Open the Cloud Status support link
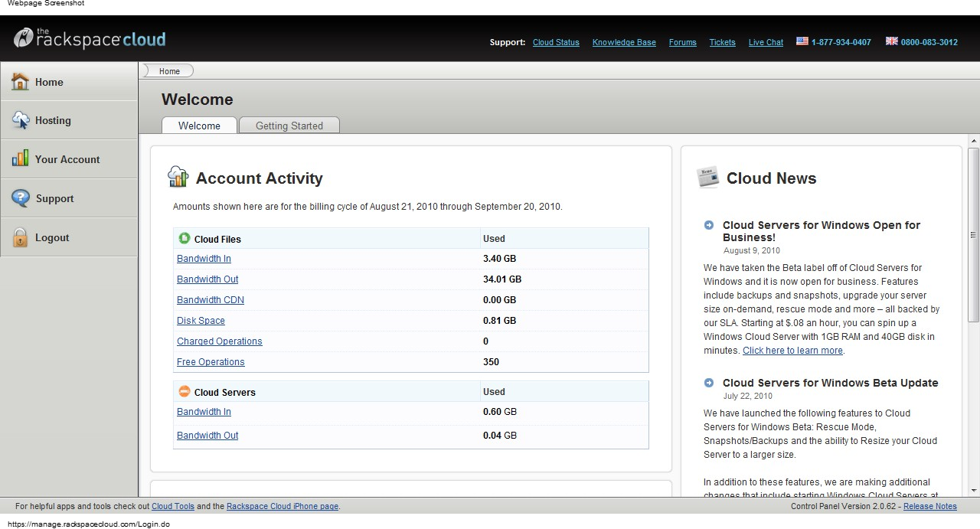Viewport: 980px width, 529px height. [556, 42]
